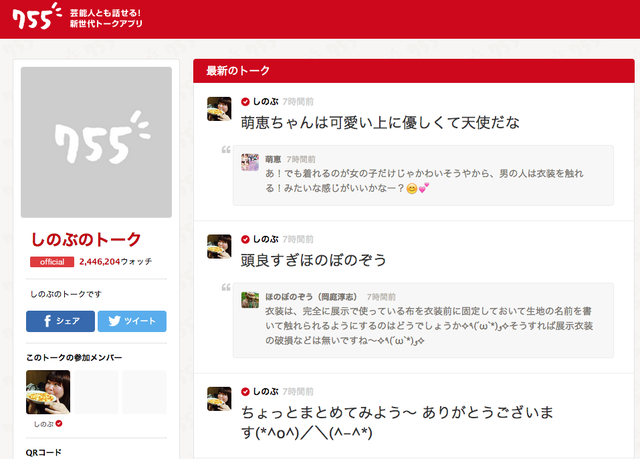640x459 pixels.
Task: Click the しのぶ username on the 萌恵ちゃん post
Action: (265, 102)
